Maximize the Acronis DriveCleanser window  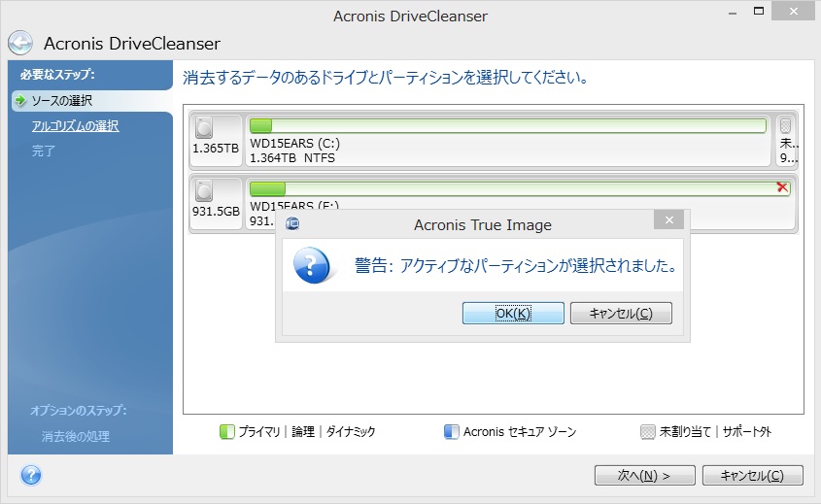759,11
